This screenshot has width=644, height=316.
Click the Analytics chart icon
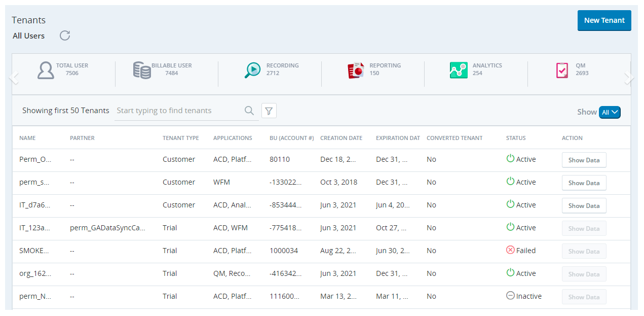coord(459,70)
